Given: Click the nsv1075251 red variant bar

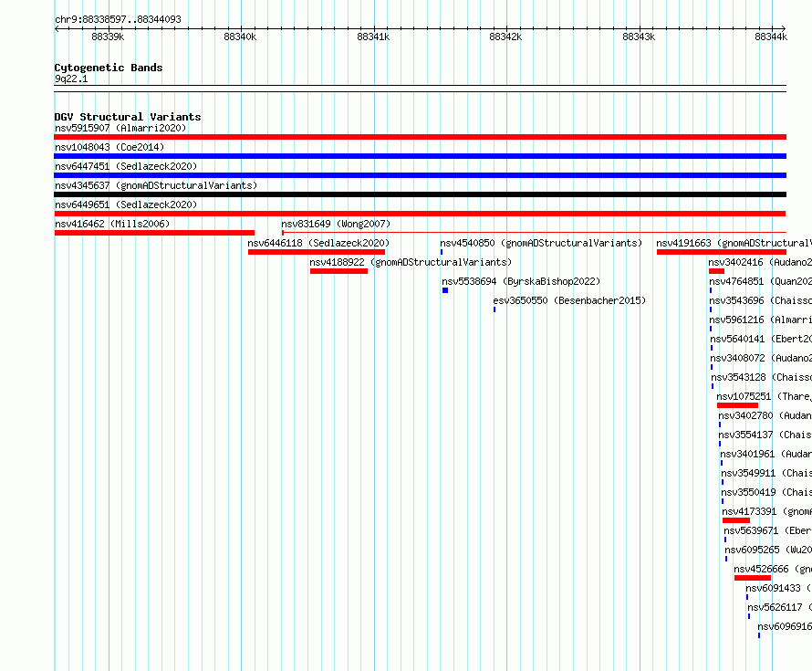Looking at the screenshot, I should click(737, 405).
